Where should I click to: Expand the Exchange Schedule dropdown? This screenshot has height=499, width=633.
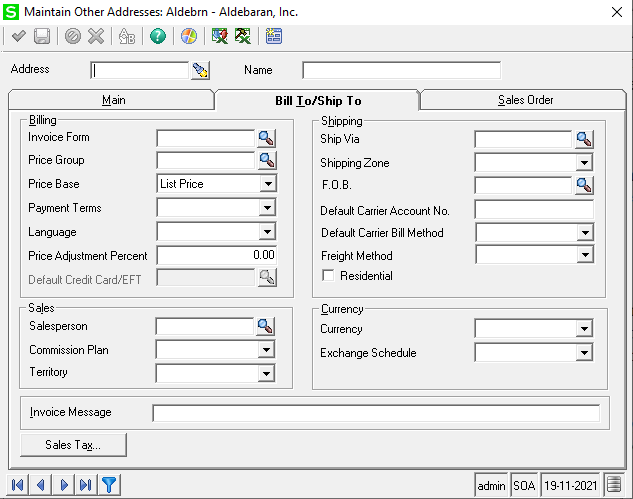(x=584, y=352)
